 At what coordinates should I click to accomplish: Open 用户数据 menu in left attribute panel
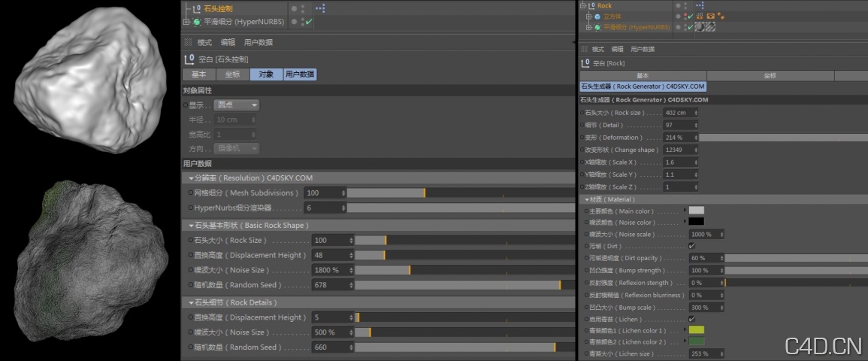[258, 43]
